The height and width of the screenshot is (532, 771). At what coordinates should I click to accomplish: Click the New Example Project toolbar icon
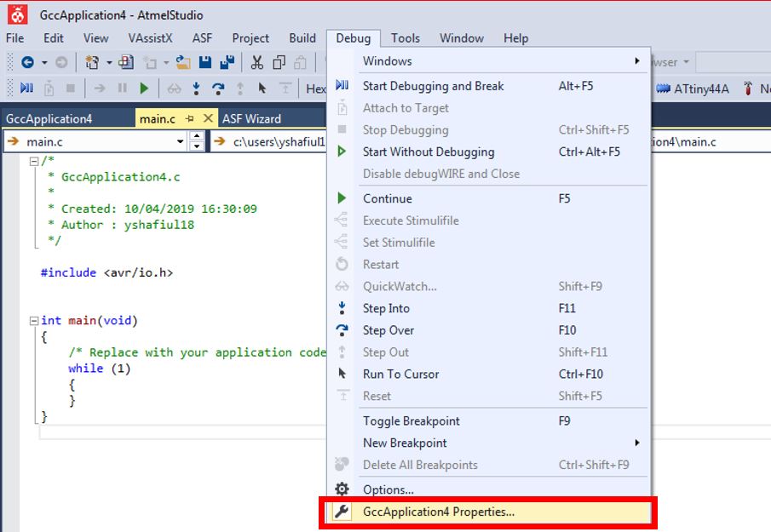click(x=126, y=62)
